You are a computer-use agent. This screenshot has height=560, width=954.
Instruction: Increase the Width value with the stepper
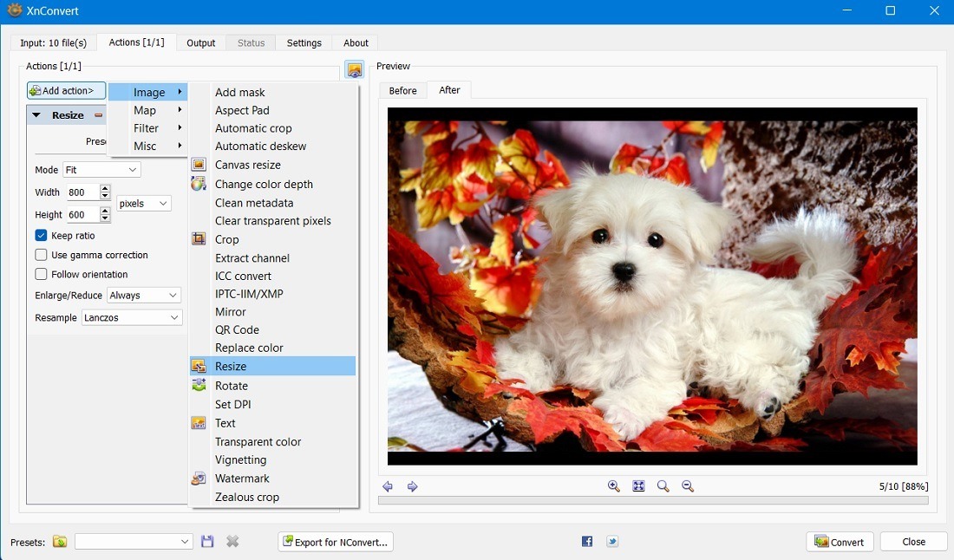(105, 188)
